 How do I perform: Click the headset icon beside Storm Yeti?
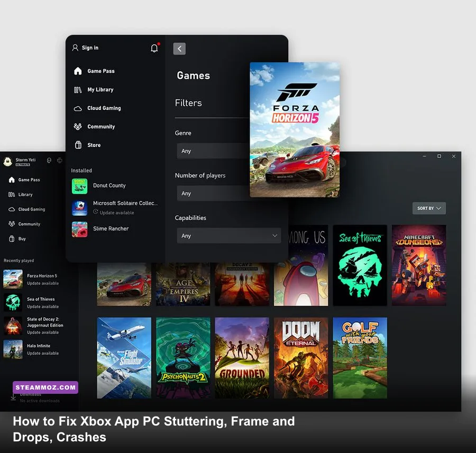(49, 160)
